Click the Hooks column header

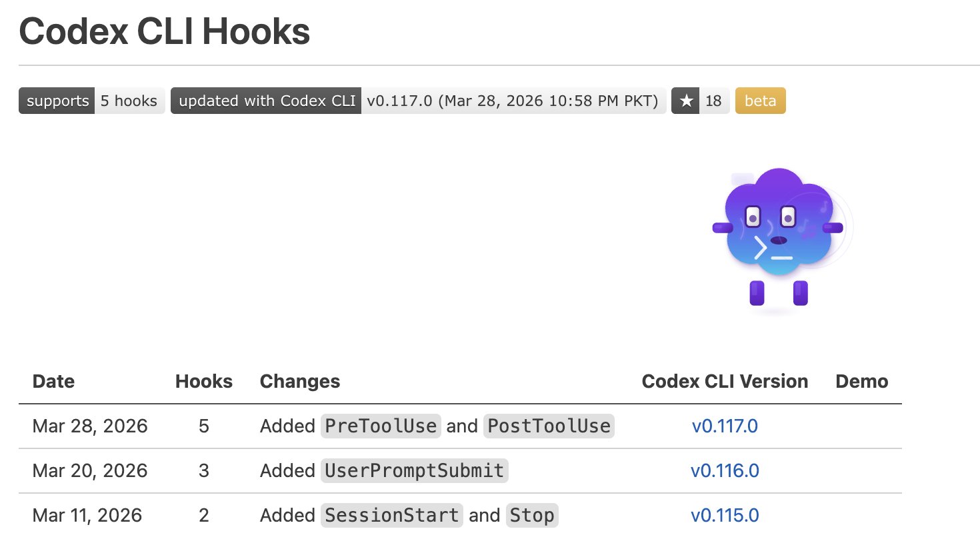coord(204,382)
